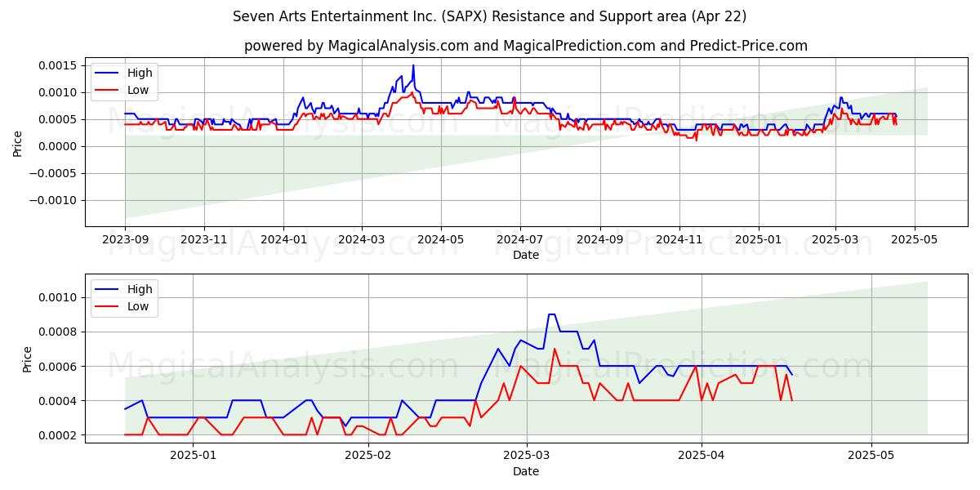
Task: Click the bottom chart's 2025-01 tick label
Action: (194, 456)
